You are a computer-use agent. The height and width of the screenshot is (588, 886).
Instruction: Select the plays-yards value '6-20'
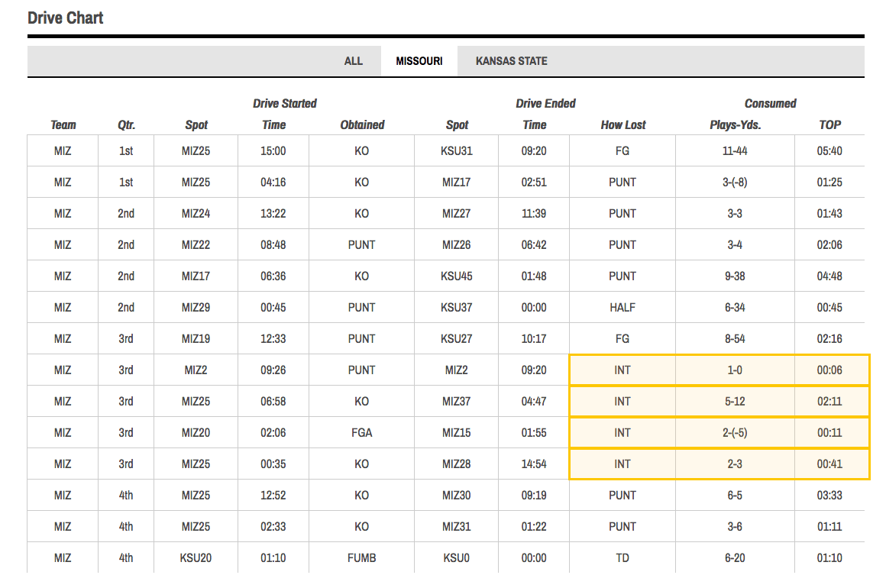735,558
